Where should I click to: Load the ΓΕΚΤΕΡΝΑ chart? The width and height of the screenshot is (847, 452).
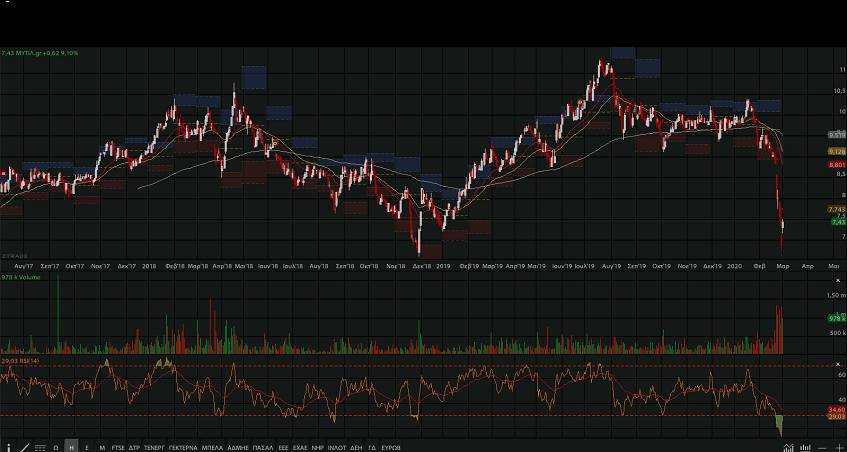(x=183, y=446)
